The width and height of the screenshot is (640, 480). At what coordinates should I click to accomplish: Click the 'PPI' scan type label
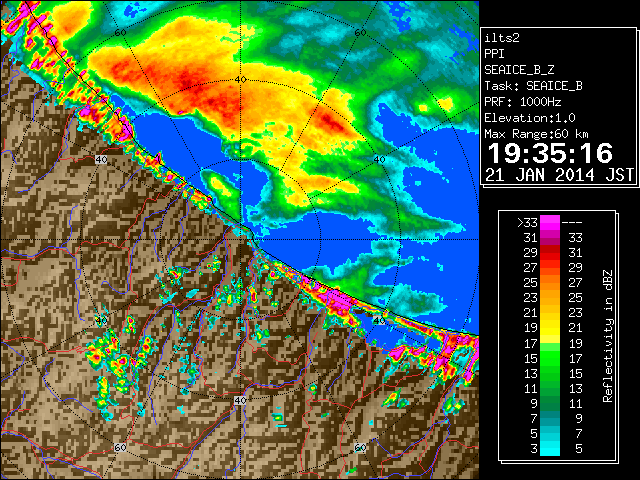tap(494, 54)
